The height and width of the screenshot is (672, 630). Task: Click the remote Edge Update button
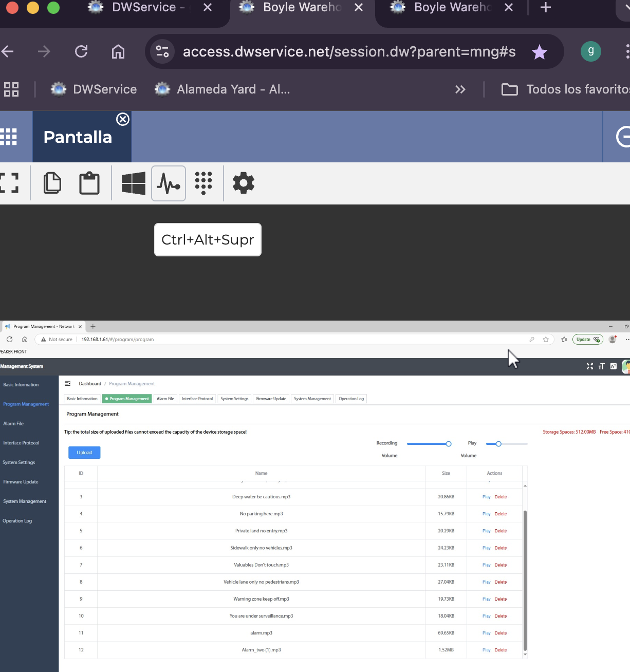point(588,339)
